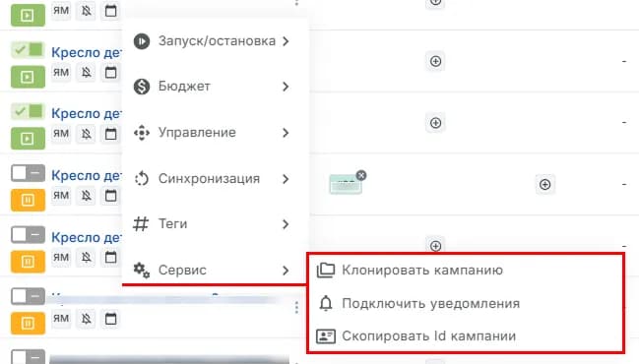
Task: Click the circular sync icon beside Синхронизация
Action: pos(142,178)
